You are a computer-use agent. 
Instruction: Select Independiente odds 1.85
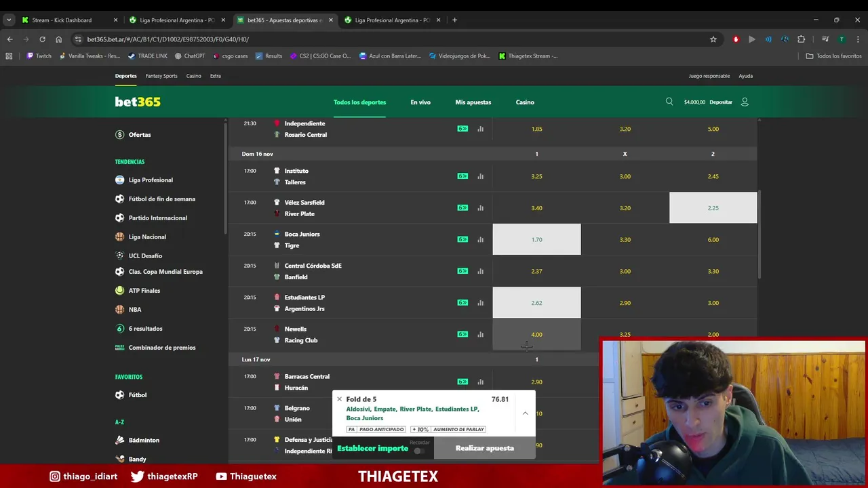point(536,129)
